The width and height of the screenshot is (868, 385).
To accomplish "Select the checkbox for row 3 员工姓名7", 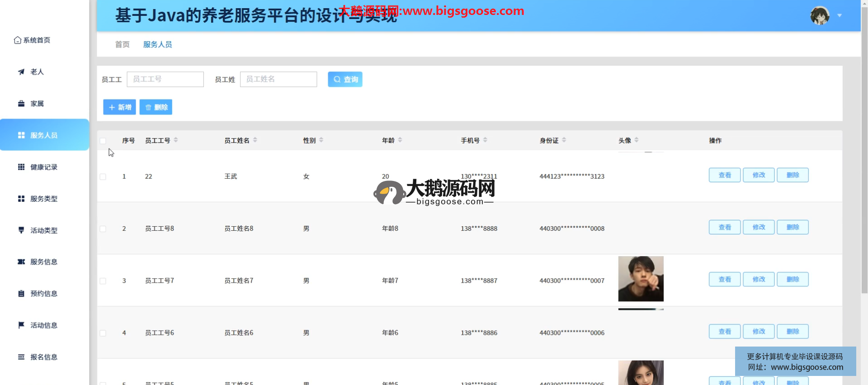I will (103, 281).
